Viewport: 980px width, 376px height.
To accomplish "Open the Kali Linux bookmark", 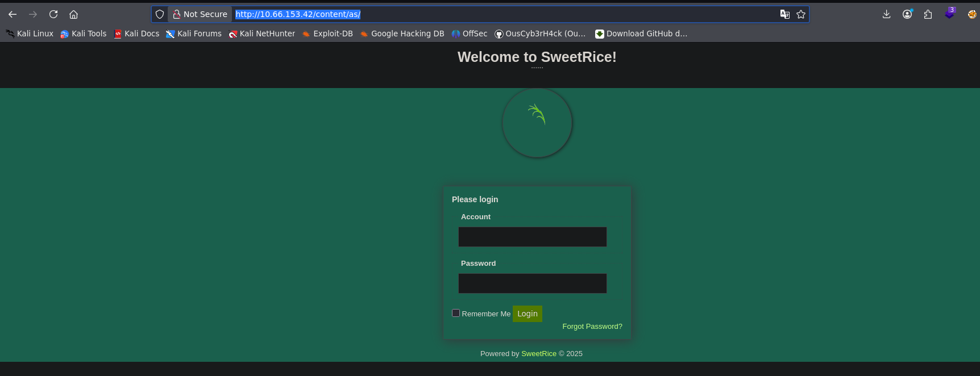I will click(x=30, y=34).
